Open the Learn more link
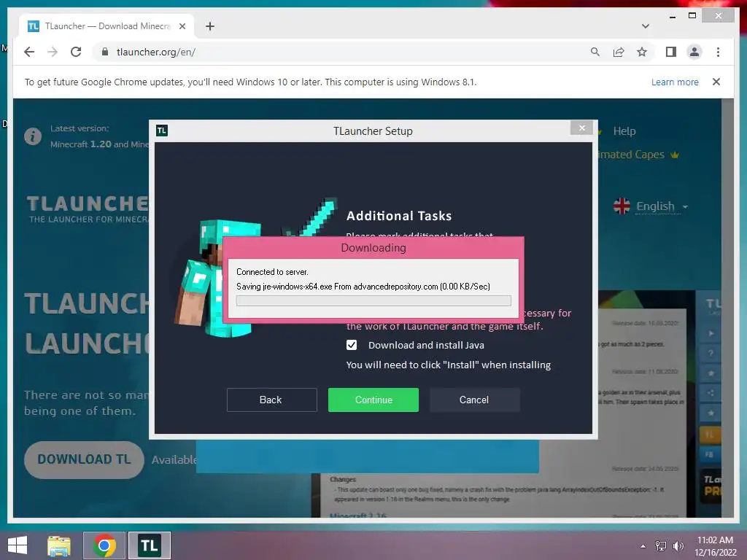Image resolution: width=747 pixels, height=560 pixels. coord(675,82)
